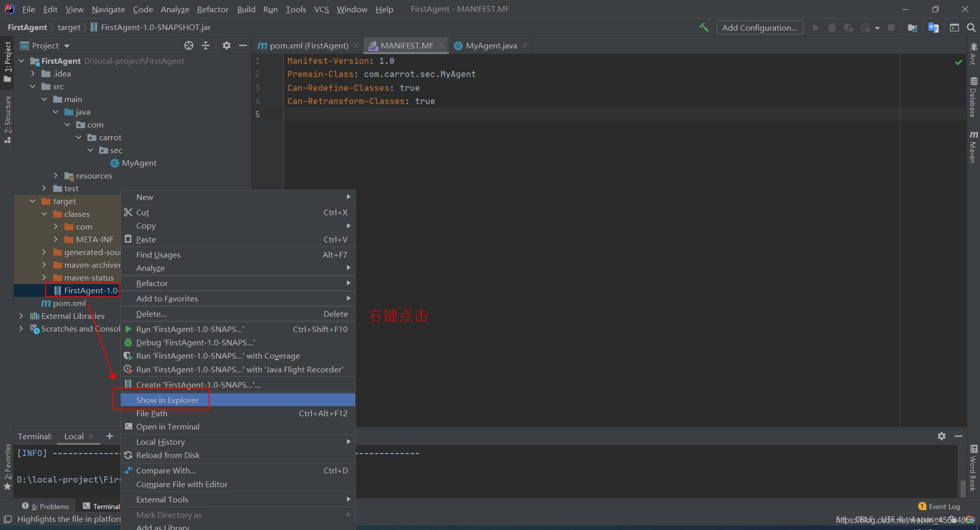Select Delete... in the context menu
Screen dimensions: 980x530
click(x=238, y=314)
